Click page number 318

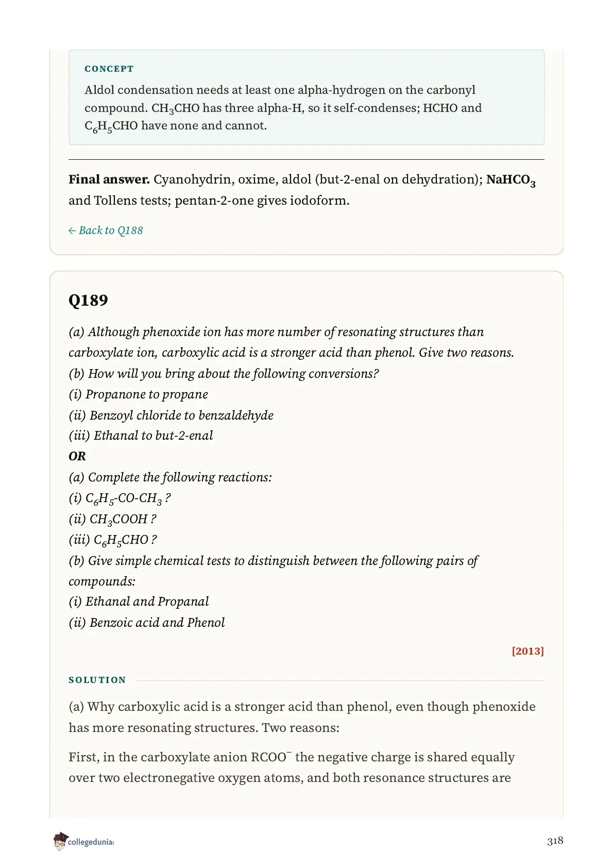pyautogui.click(x=555, y=841)
